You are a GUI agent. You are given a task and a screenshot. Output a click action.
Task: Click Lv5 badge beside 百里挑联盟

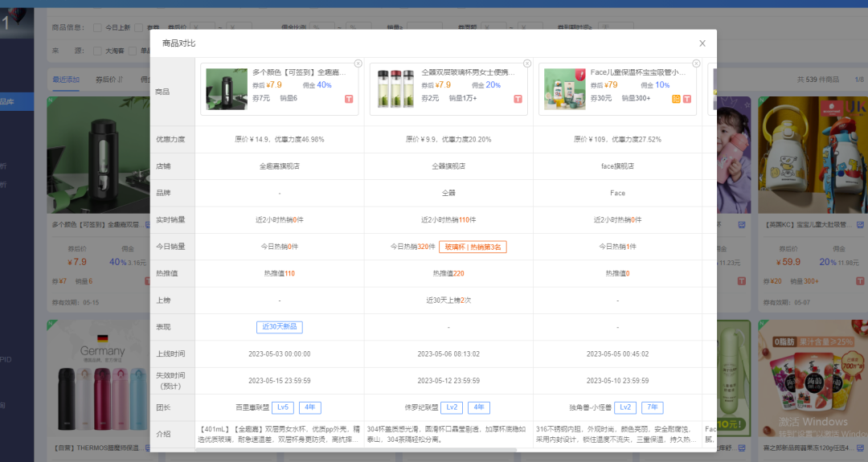click(x=283, y=407)
